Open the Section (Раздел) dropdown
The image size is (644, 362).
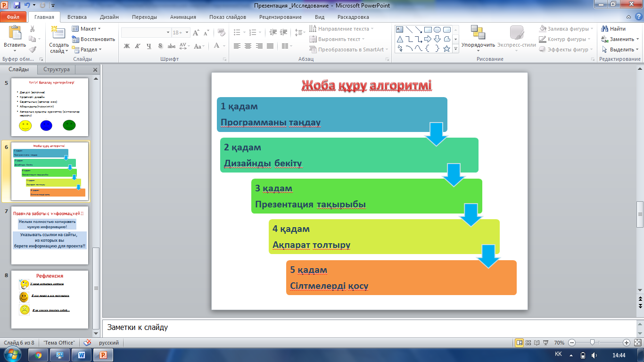(87, 49)
